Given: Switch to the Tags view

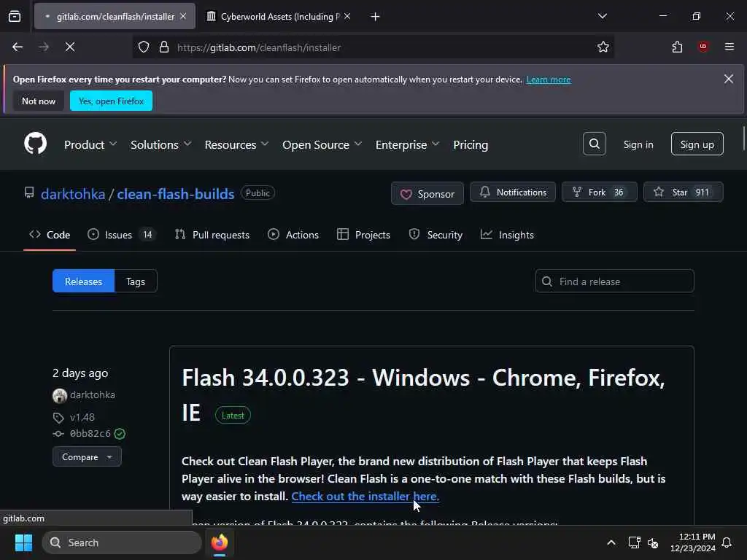Looking at the screenshot, I should (136, 281).
